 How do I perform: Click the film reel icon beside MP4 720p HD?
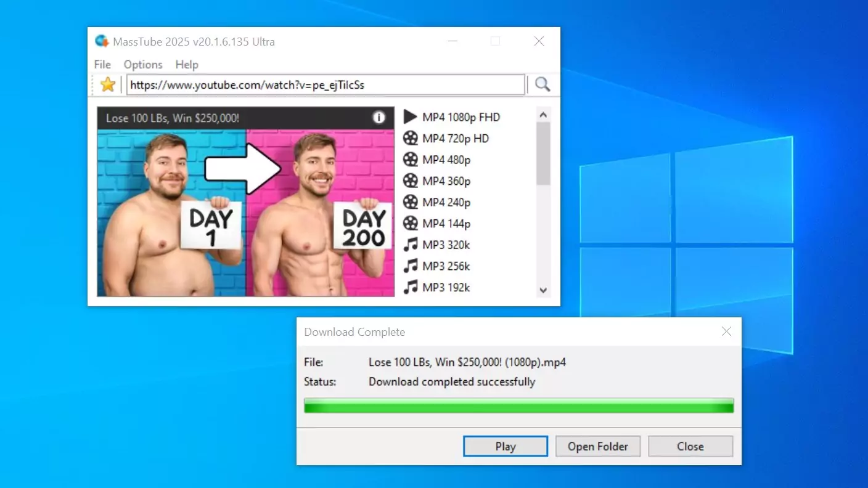[x=411, y=138]
